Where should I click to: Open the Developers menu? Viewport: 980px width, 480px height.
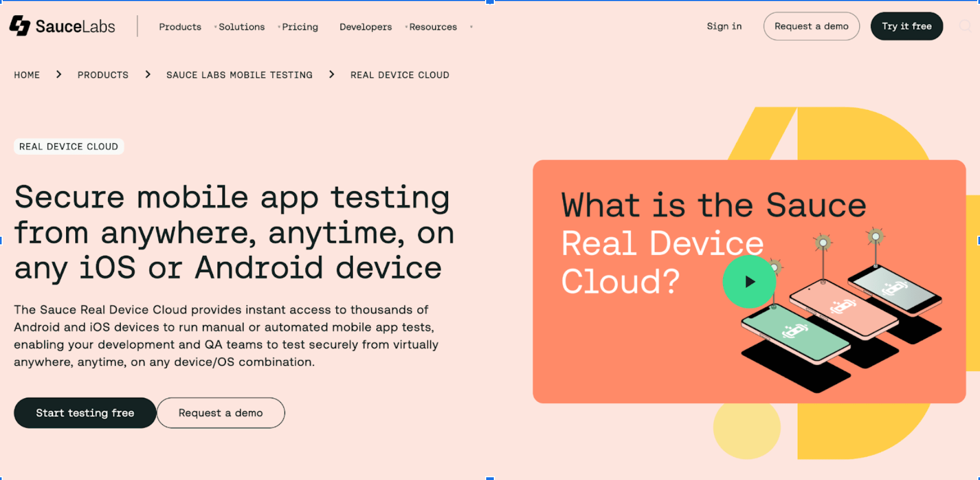366,27
